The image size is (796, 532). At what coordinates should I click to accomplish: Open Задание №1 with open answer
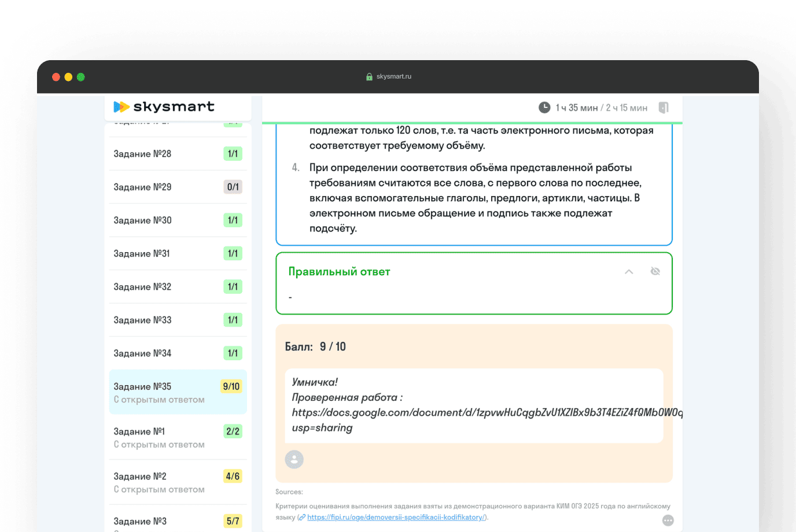tap(178, 437)
